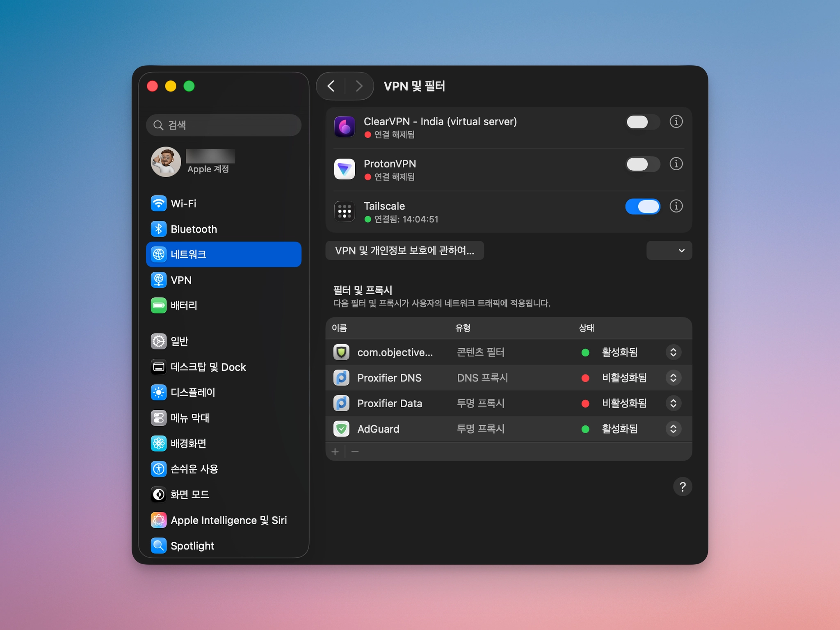Viewport: 840px width, 630px height.
Task: Open the AdGuard status stepper menu
Action: point(673,429)
